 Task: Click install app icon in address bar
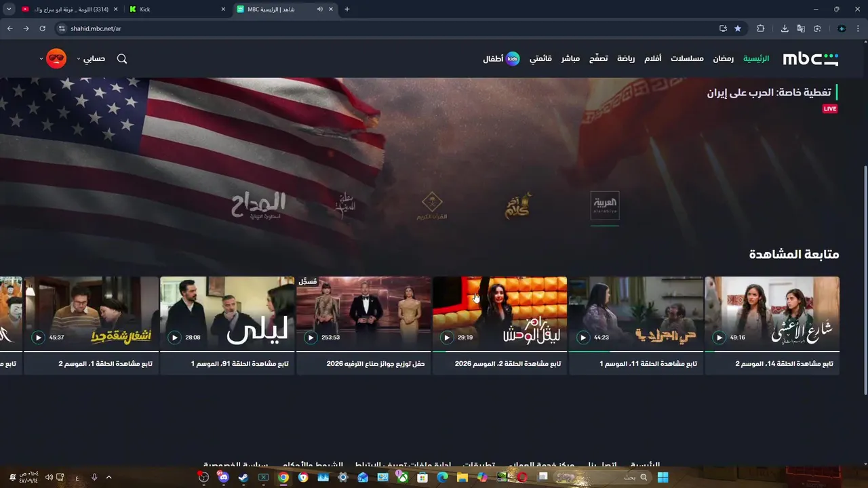pos(723,28)
